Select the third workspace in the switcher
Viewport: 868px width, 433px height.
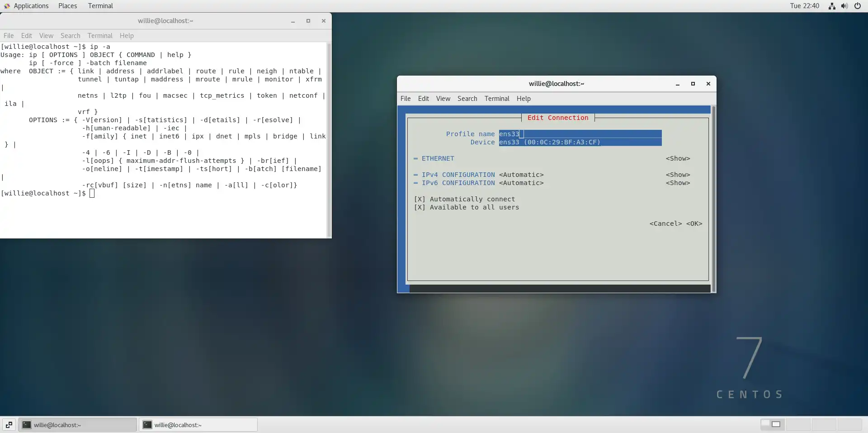[824, 424]
